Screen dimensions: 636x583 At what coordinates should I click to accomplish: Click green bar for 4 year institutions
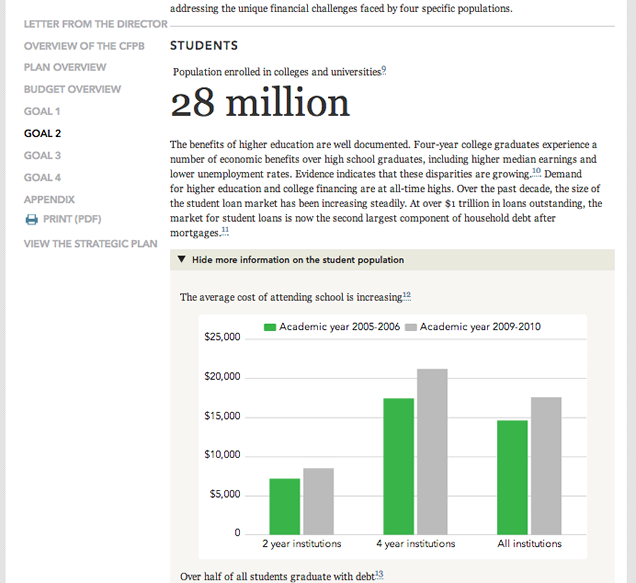(x=399, y=467)
